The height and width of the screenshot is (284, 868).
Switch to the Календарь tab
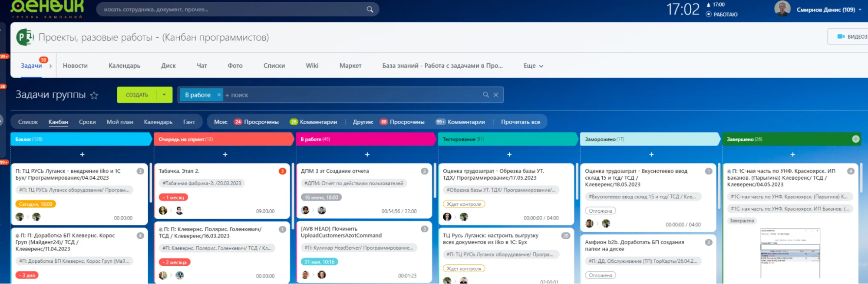point(124,66)
